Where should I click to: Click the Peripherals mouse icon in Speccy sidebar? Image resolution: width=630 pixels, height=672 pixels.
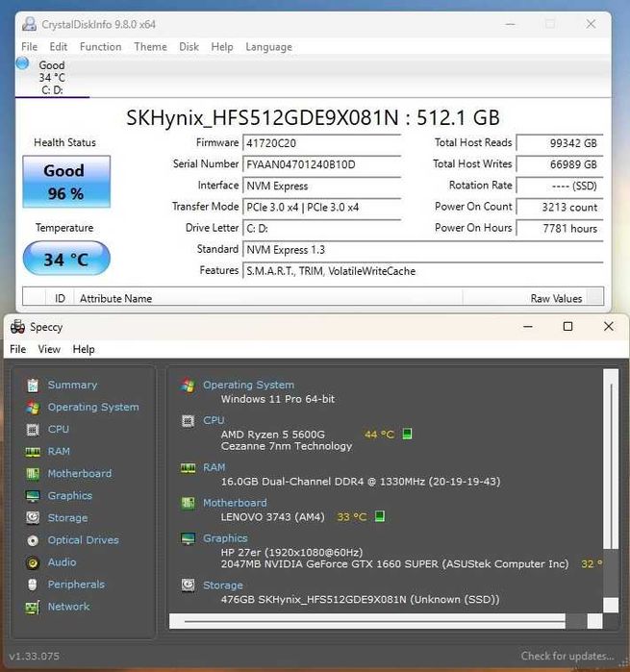33,585
